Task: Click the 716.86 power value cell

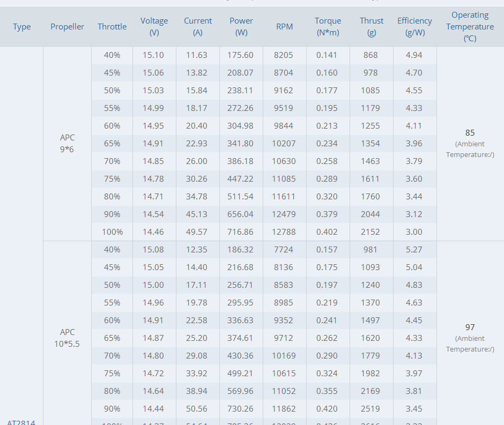Action: (x=241, y=232)
